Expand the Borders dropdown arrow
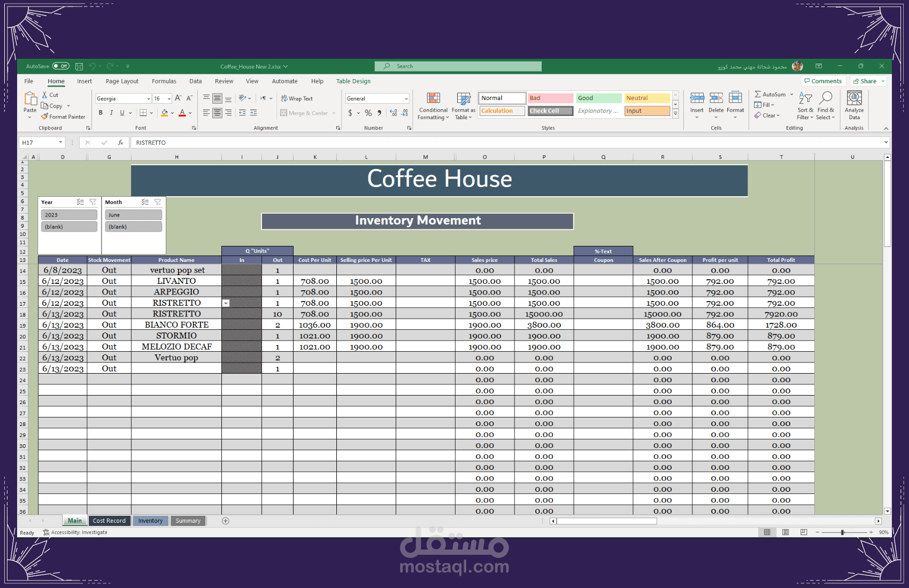This screenshot has width=909, height=588. [152, 113]
